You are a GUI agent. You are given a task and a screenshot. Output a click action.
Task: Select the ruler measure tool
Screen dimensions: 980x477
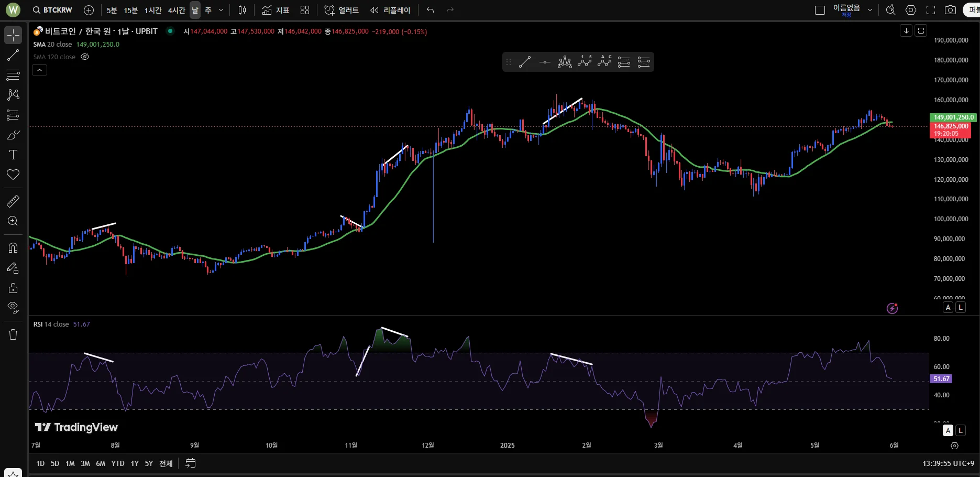(x=13, y=201)
